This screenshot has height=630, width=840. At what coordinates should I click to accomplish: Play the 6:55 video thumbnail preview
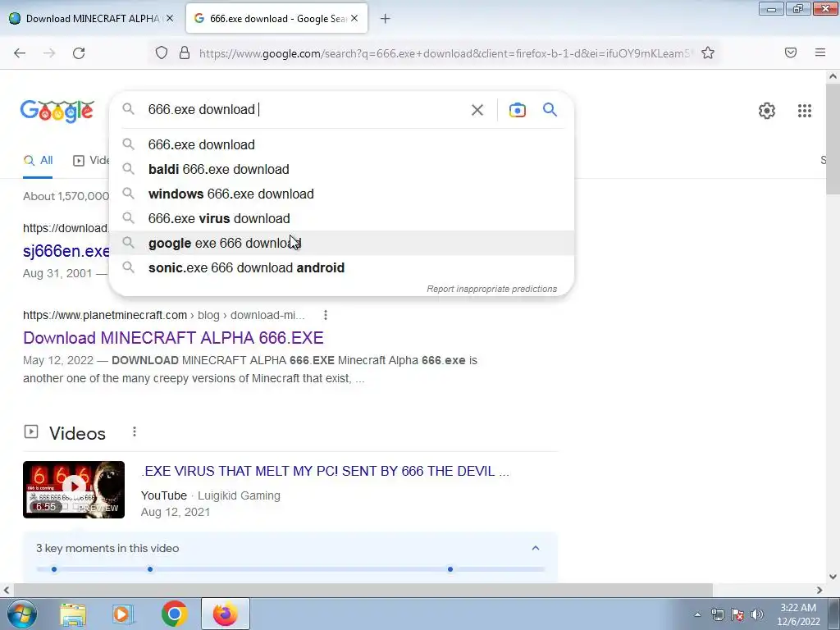[74, 490]
